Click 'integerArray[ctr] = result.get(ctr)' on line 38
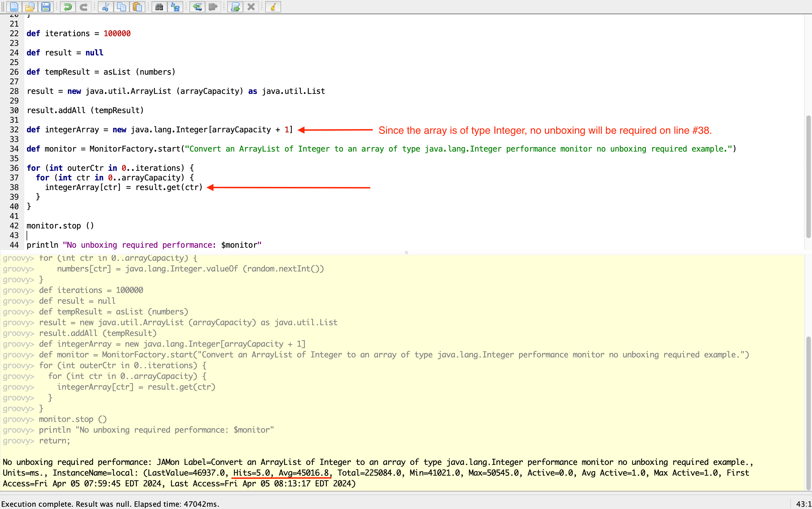812x509 pixels. tap(124, 187)
